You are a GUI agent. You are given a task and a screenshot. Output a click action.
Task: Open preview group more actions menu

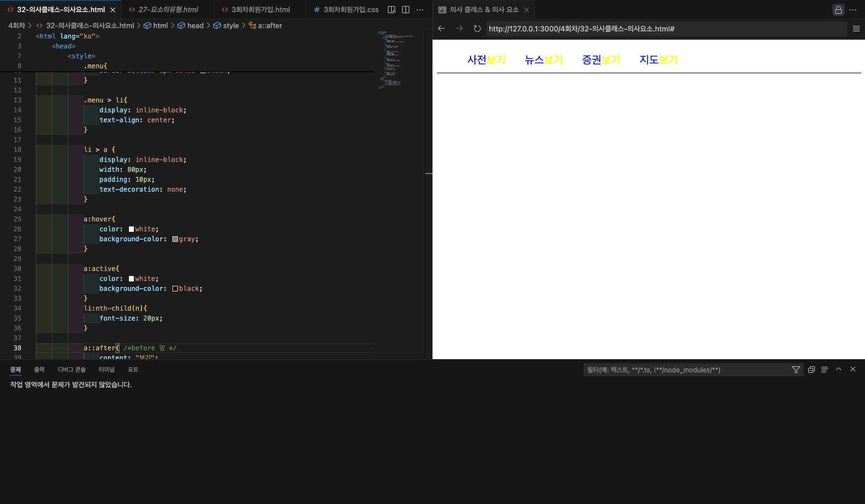[853, 10]
